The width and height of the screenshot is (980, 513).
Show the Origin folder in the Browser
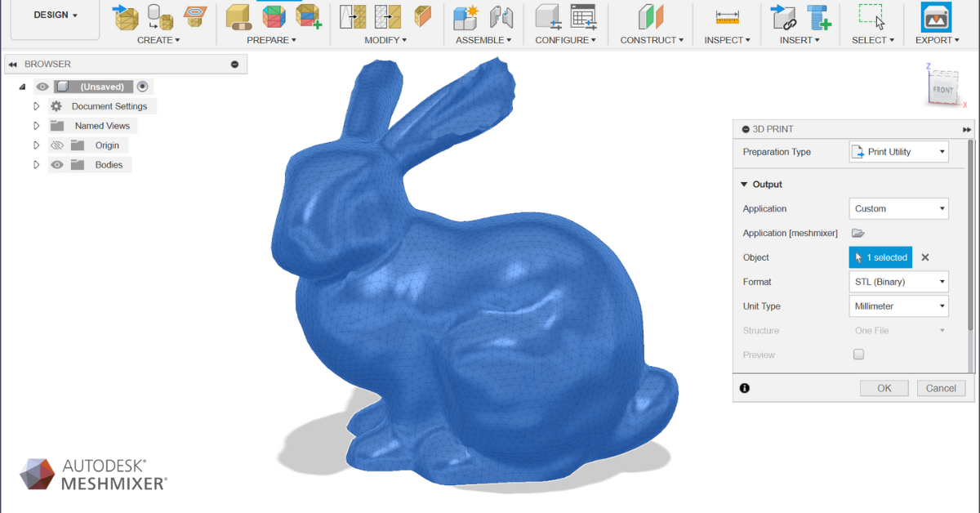pos(56,145)
